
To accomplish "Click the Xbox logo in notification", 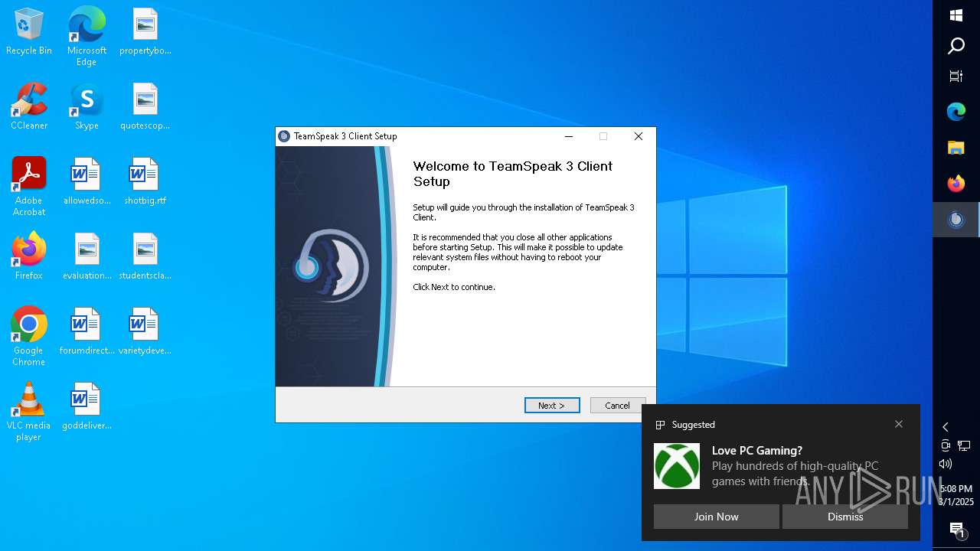I will point(677,466).
